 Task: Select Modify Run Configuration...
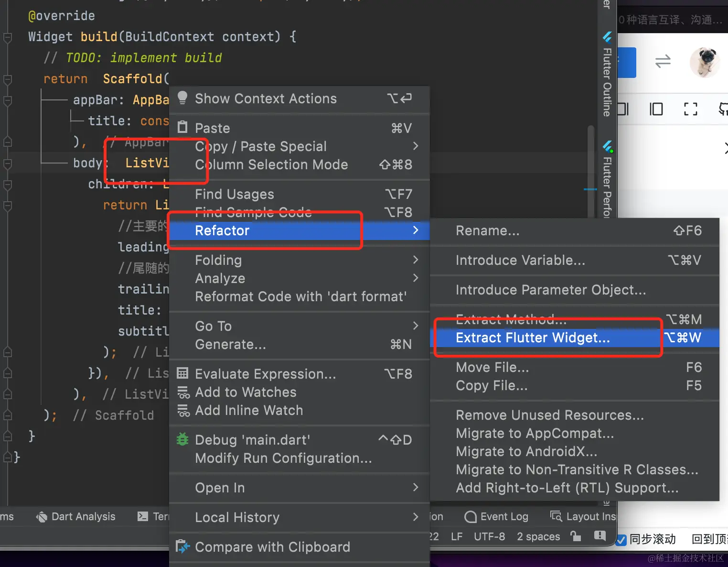coord(300,458)
